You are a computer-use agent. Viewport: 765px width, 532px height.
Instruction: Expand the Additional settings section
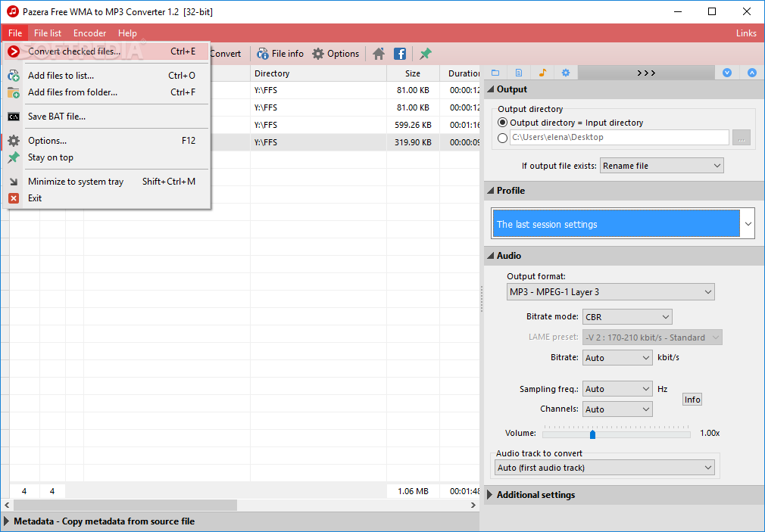pos(490,494)
